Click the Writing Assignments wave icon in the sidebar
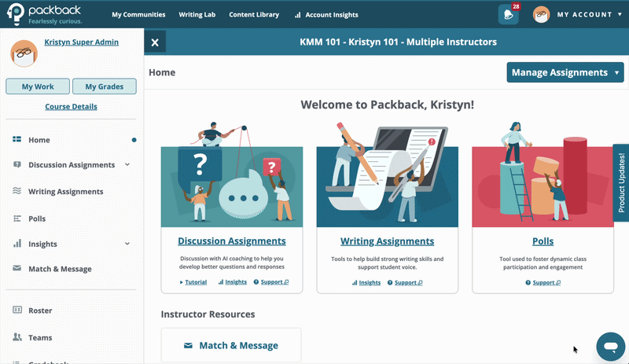 [17, 190]
